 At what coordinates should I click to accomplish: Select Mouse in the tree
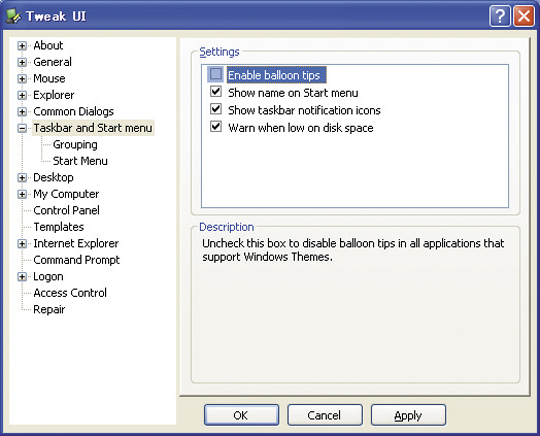point(49,79)
